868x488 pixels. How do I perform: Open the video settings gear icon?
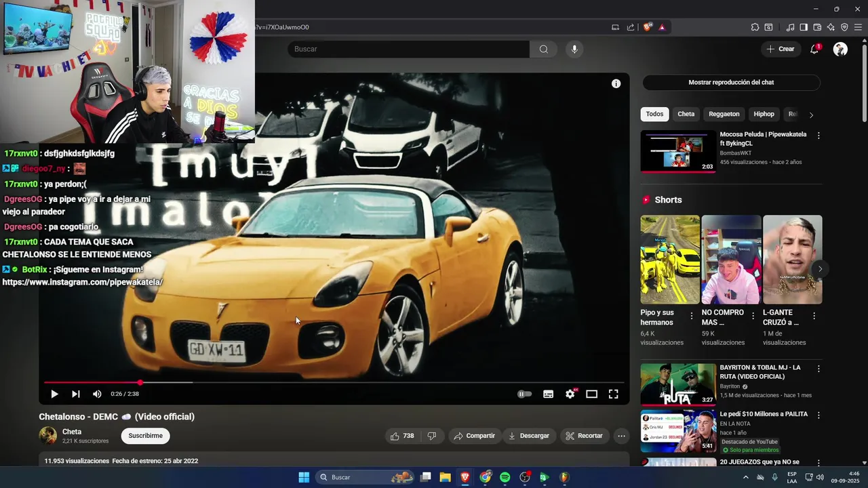pyautogui.click(x=570, y=394)
